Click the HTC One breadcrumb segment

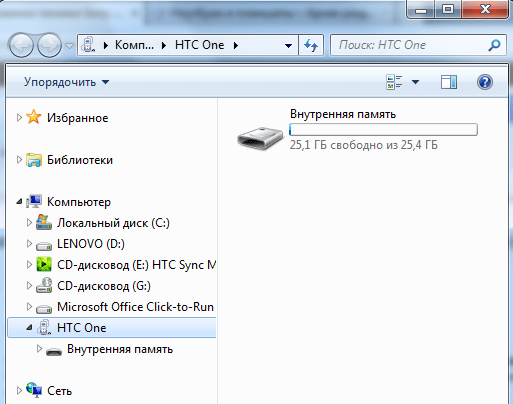click(x=199, y=45)
